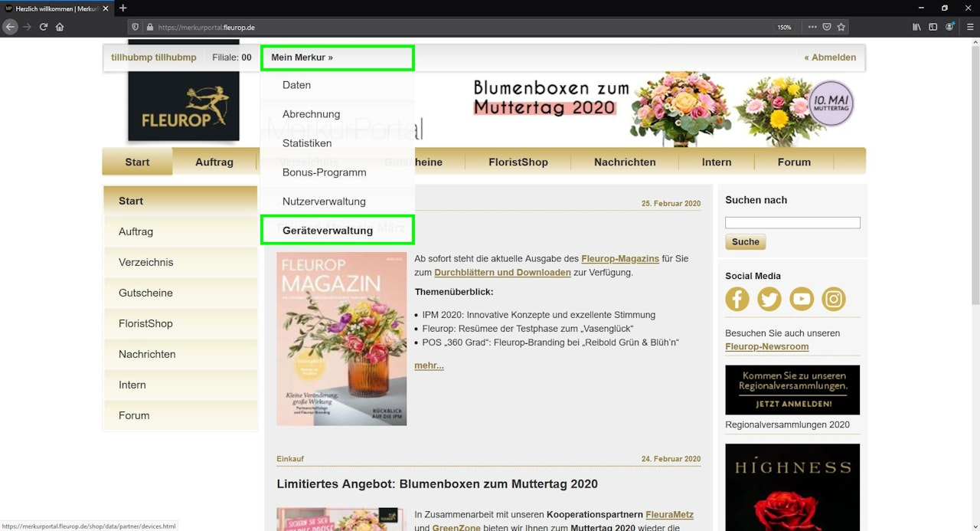Open Durchblättern und Downloaden link

502,272
